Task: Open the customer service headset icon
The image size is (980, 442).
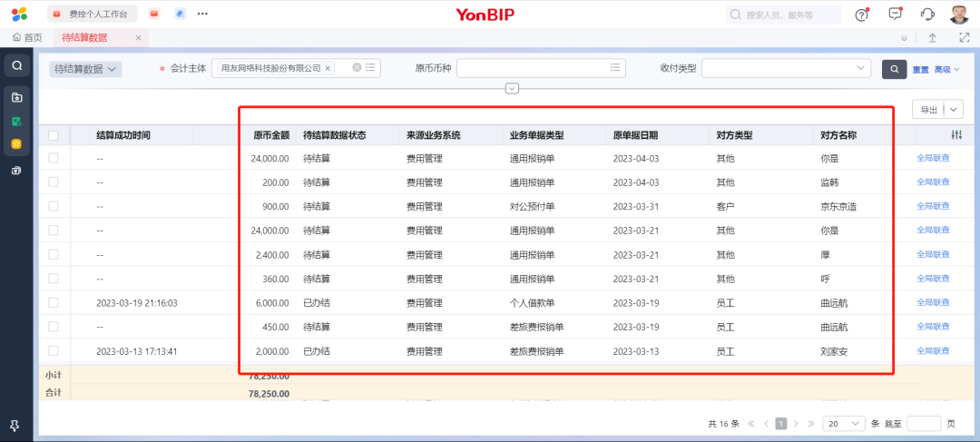Action: point(927,15)
